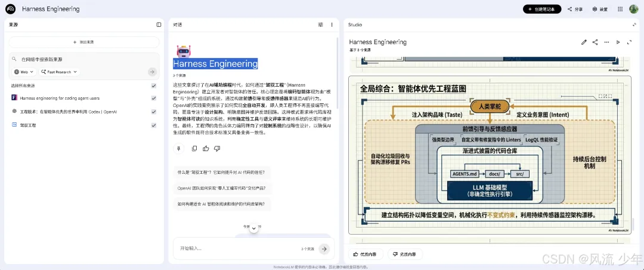Open Google apps grid icon
644x270 pixels.
click(620, 9)
